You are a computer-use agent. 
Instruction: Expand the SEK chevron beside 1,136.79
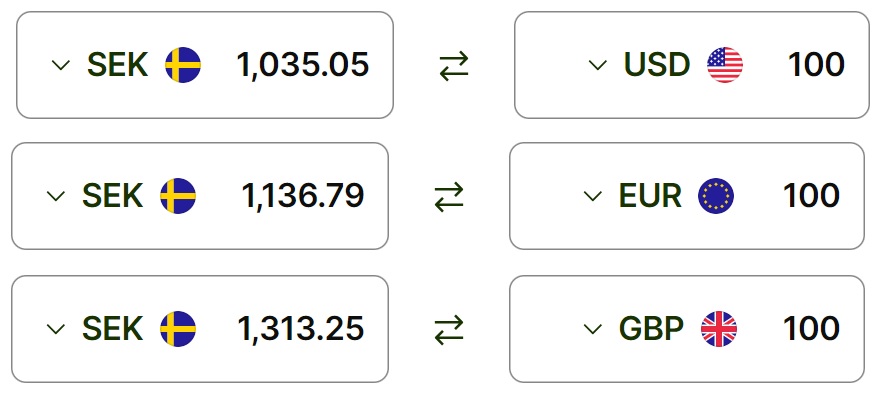tap(55, 196)
